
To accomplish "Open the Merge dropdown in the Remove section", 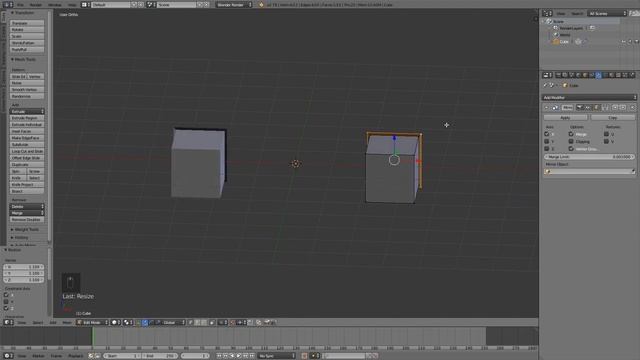I will tap(27, 213).
